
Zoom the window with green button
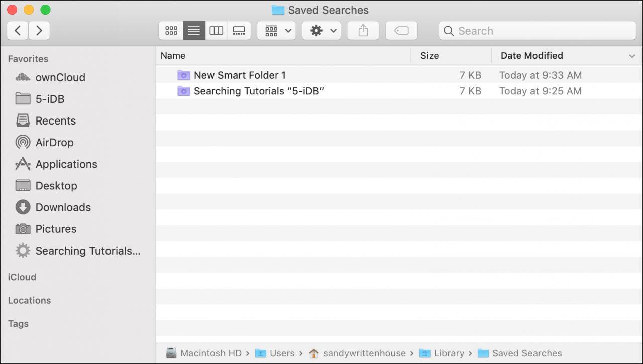coord(45,10)
